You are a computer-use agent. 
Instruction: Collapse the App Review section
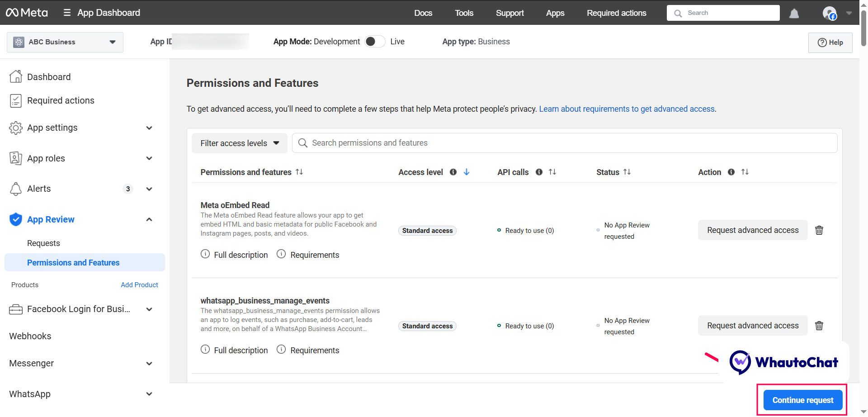tap(149, 219)
